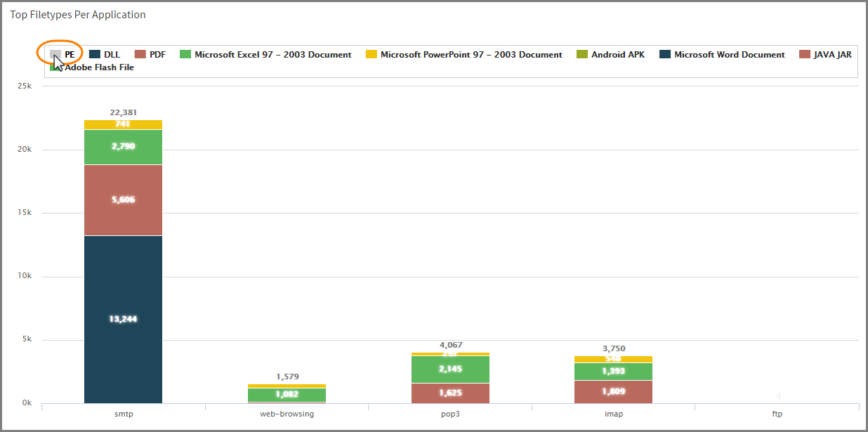This screenshot has height=432, width=868.
Task: Re-enable the greyed-out PE legend entry
Action: click(x=69, y=54)
